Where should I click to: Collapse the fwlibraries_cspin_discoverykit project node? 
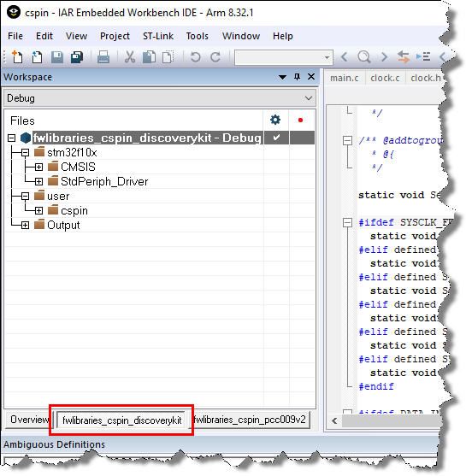click(x=12, y=138)
